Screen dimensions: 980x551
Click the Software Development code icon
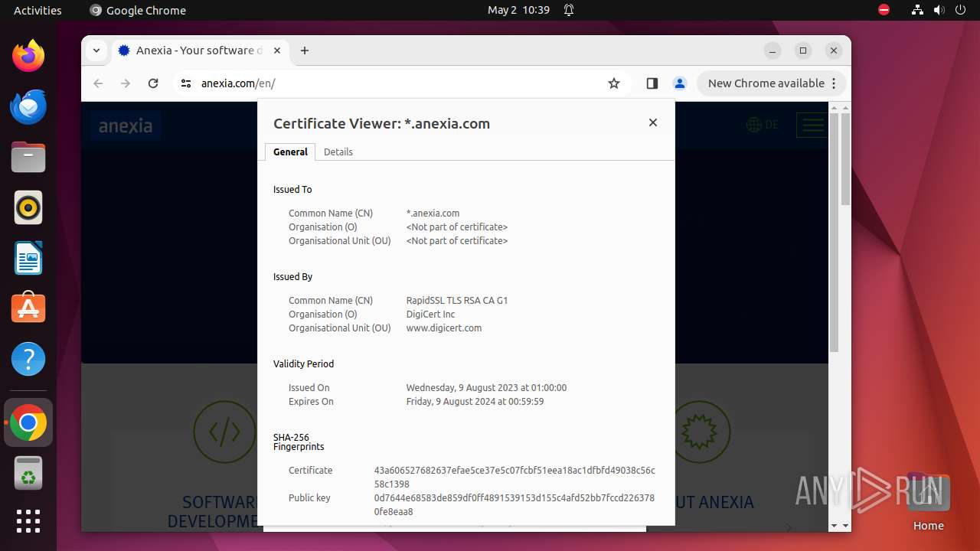click(x=224, y=432)
